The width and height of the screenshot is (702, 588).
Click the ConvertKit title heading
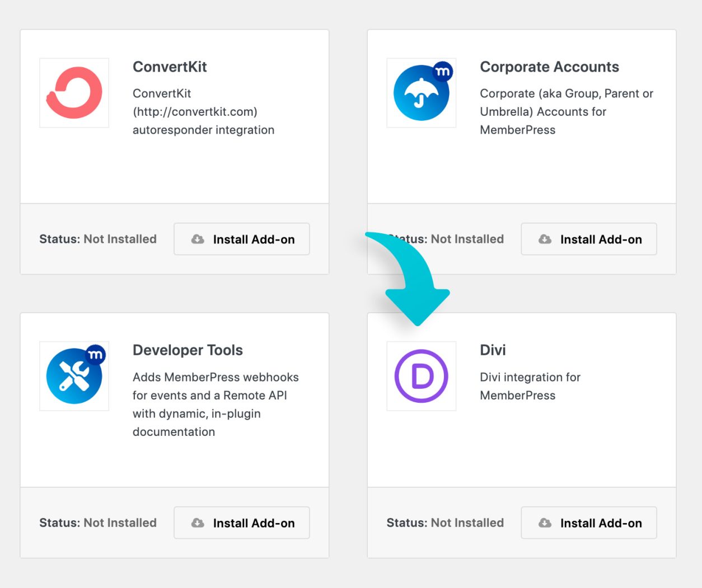click(x=170, y=67)
